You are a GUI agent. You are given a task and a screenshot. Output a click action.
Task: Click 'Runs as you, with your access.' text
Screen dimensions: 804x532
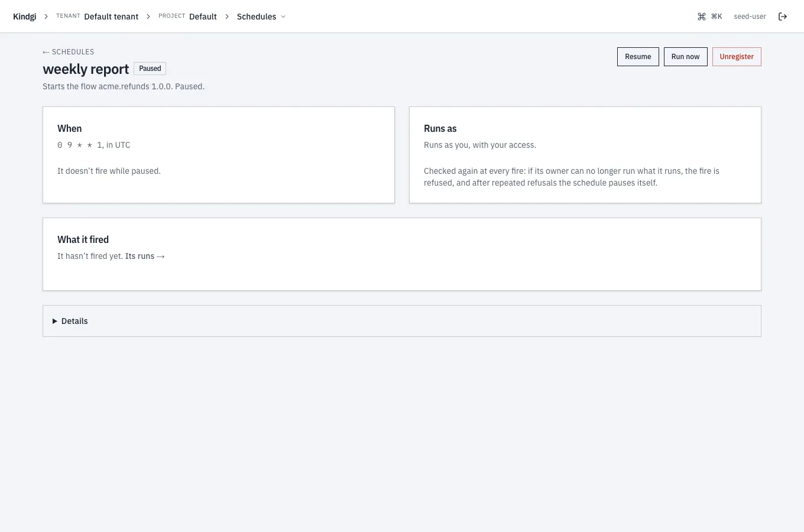click(x=480, y=145)
